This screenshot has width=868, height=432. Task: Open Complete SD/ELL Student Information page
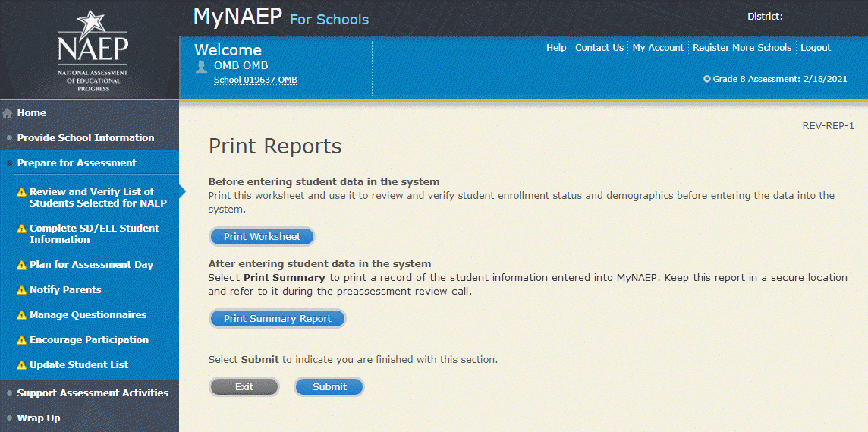point(94,234)
